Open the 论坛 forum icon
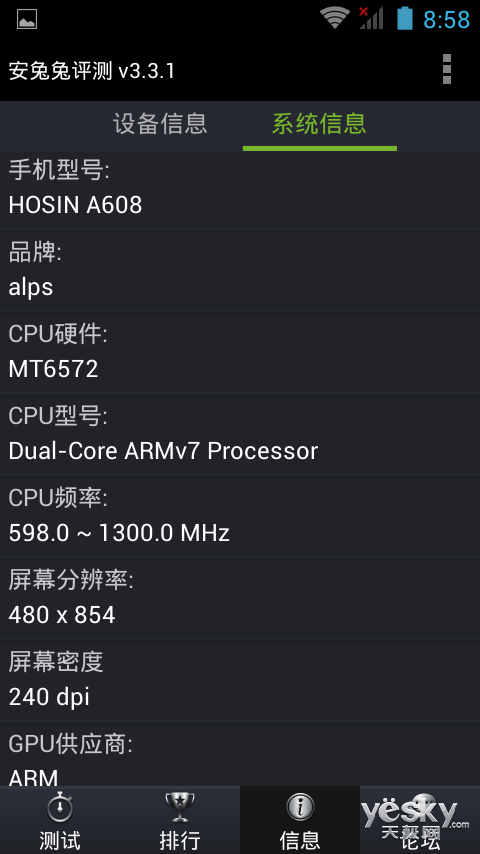 point(420,821)
